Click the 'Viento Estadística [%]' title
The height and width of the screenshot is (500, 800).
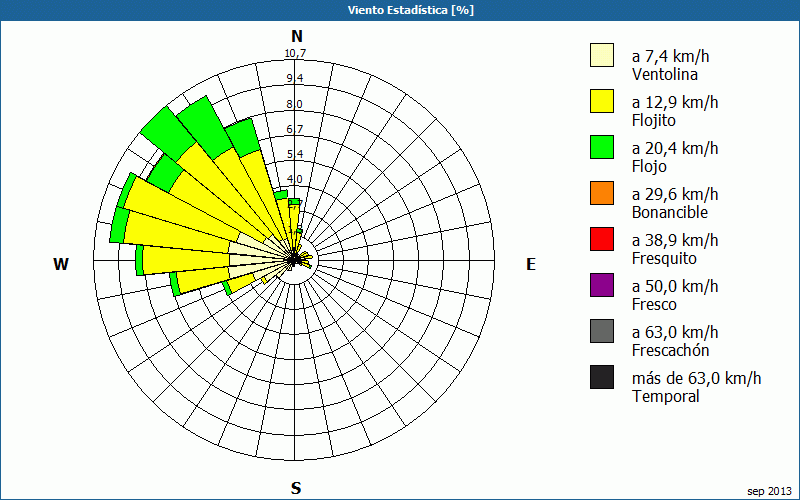(x=411, y=10)
